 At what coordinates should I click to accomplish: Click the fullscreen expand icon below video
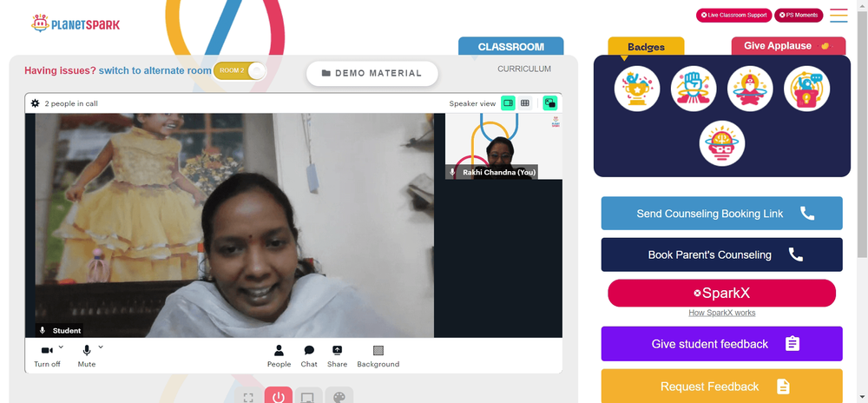coord(248,396)
